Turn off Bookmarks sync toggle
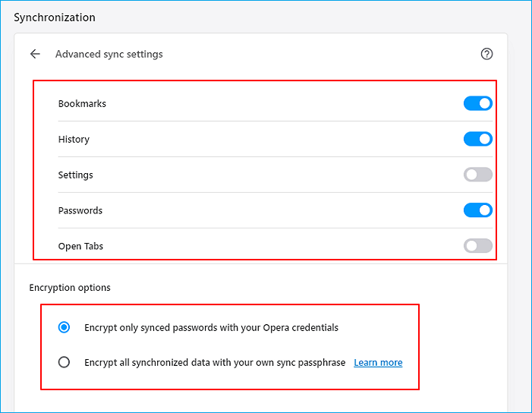Image resolution: width=532 pixels, height=413 pixels. [477, 103]
